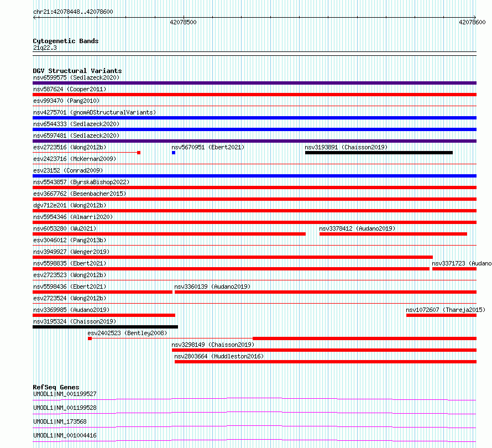
Task: Select the nsv587624 (Cooper2011) variant label
Action: (x=70, y=89)
